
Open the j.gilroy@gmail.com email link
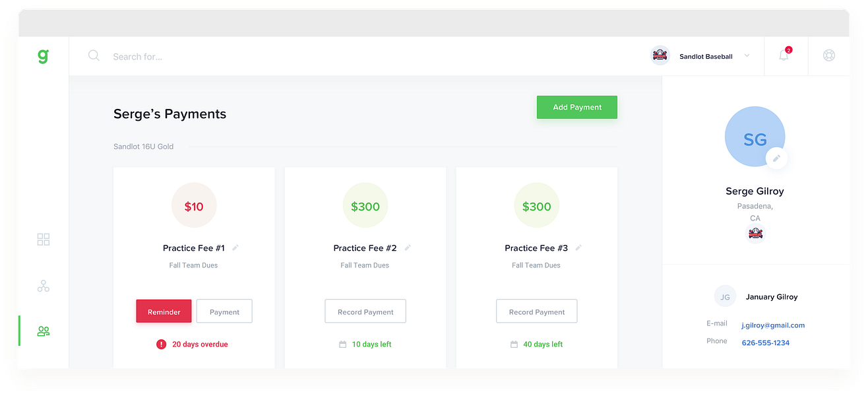point(773,325)
